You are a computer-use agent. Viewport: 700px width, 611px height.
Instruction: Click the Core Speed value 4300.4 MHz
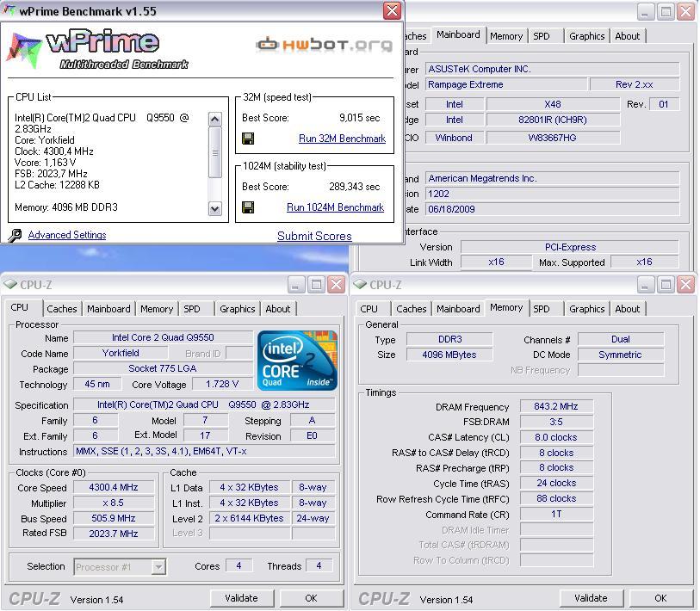114,487
